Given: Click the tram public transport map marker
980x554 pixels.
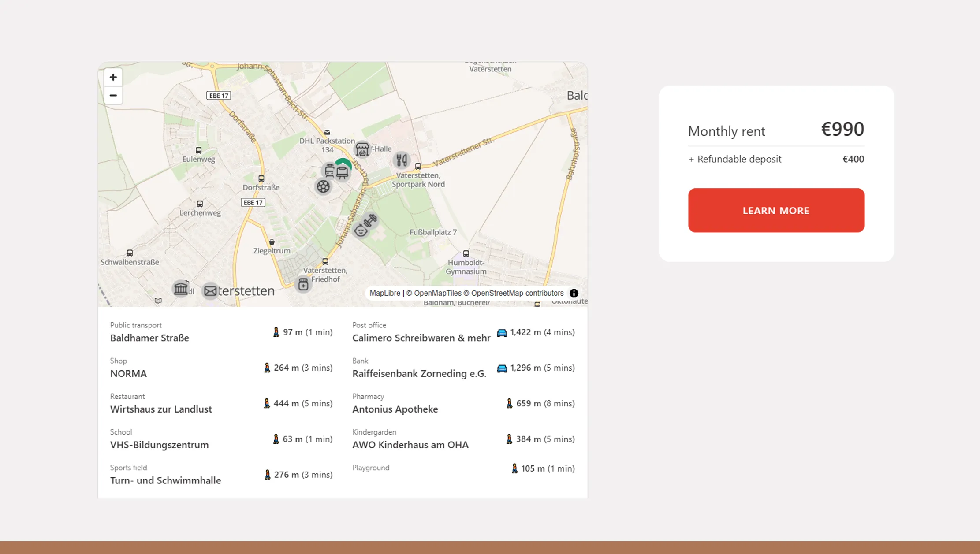Looking at the screenshot, I should 329,171.
